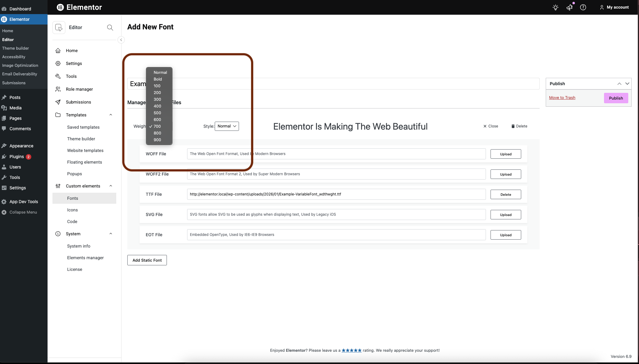639x364 pixels.
Task: Click Upload for the WOFF2 File row
Action: [x=506, y=174]
